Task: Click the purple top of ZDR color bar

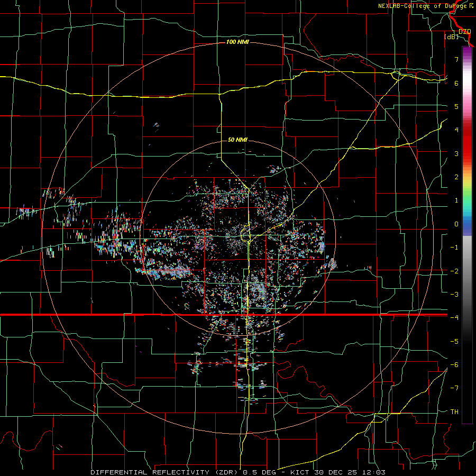Action: [467, 52]
